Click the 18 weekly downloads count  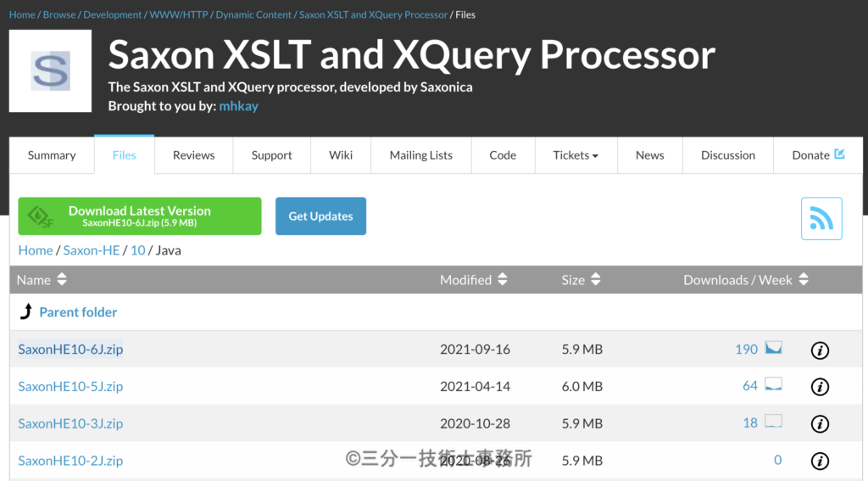[750, 422]
